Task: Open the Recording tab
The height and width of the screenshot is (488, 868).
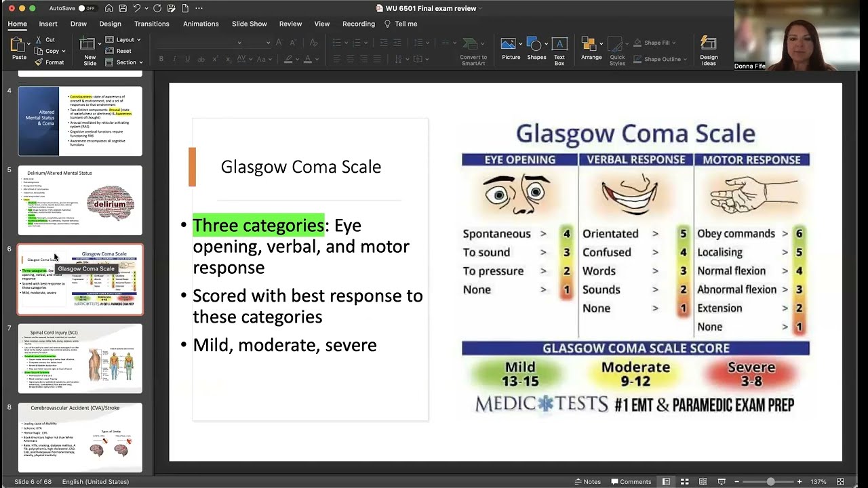Action: click(359, 24)
